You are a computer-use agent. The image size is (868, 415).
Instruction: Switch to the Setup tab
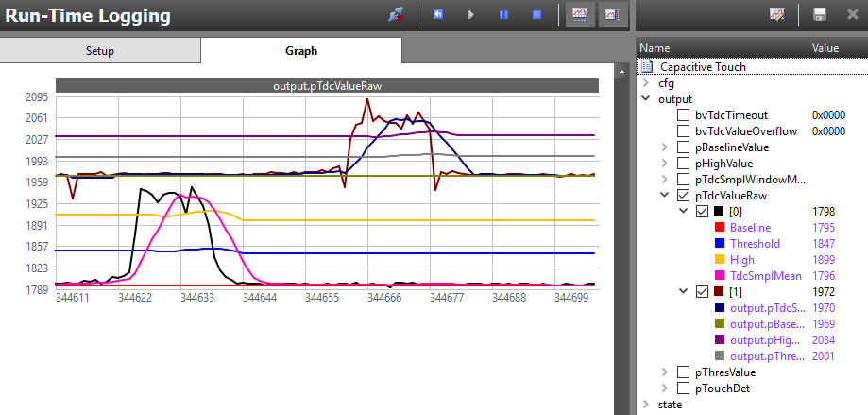click(x=100, y=51)
